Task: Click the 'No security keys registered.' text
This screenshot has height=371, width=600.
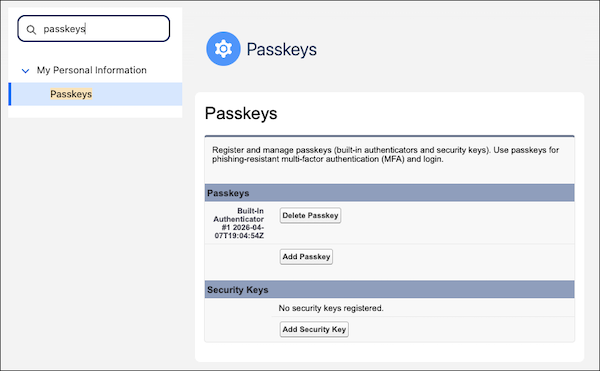Action: [x=331, y=308]
